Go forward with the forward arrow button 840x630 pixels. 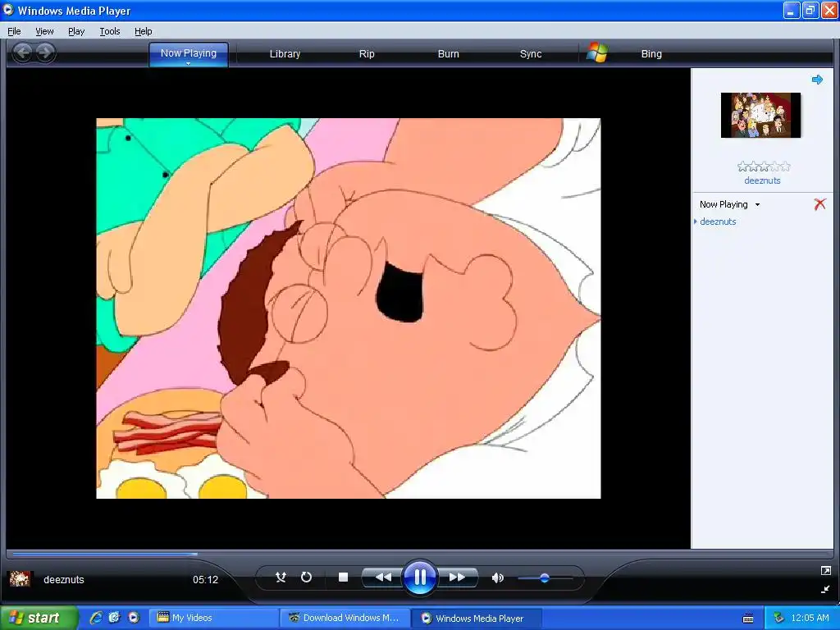[46, 52]
